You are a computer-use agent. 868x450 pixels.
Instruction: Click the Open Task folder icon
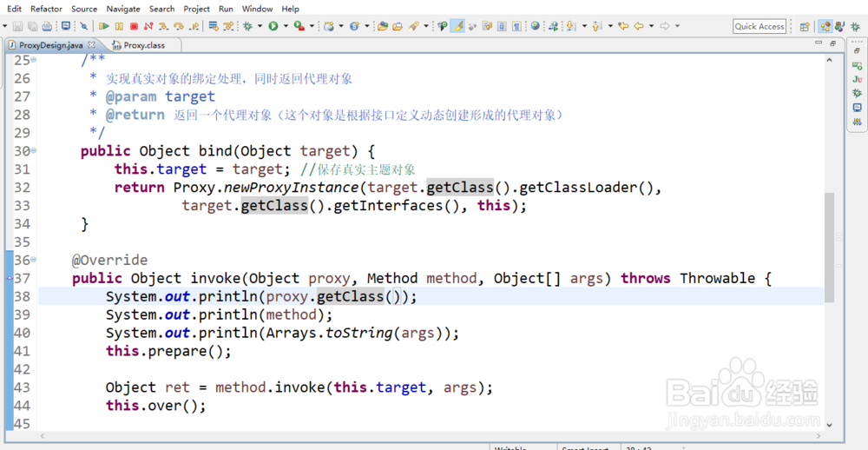pyautogui.click(x=398, y=26)
